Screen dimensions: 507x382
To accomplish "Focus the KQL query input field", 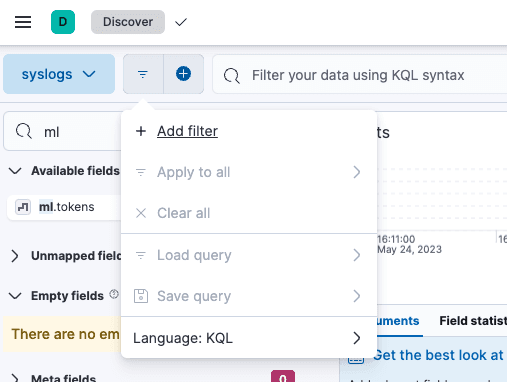I will click(x=360, y=75).
